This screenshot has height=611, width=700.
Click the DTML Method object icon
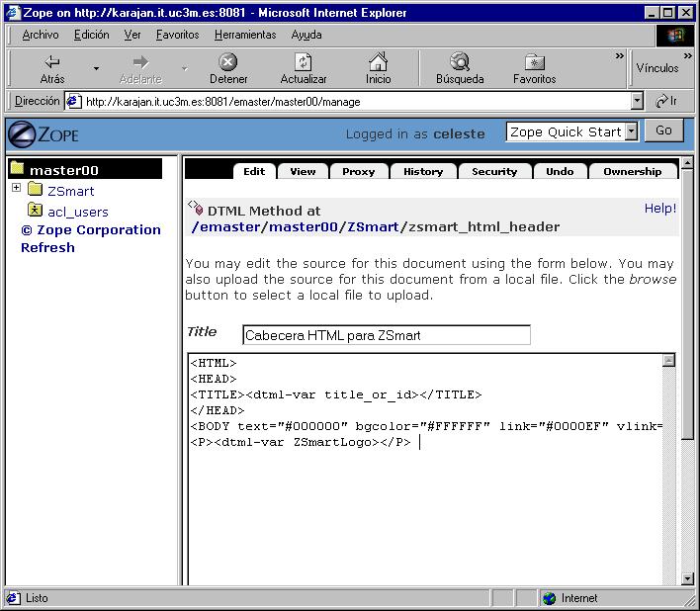(196, 208)
